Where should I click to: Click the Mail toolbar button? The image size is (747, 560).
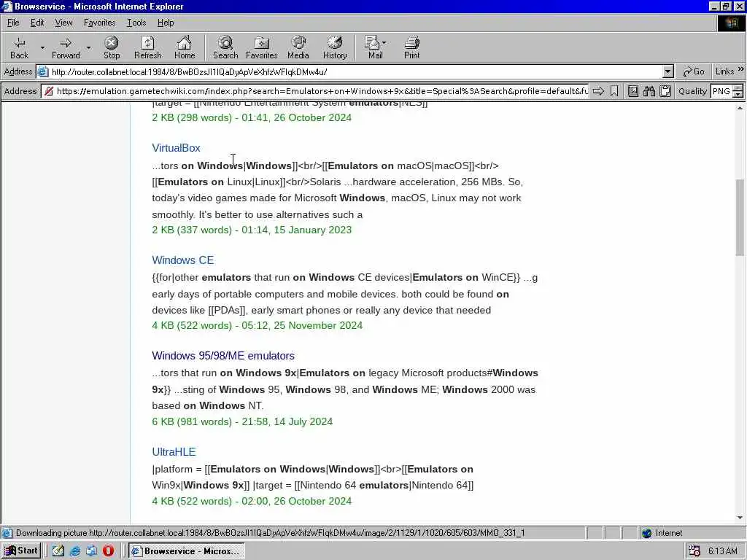pos(376,47)
